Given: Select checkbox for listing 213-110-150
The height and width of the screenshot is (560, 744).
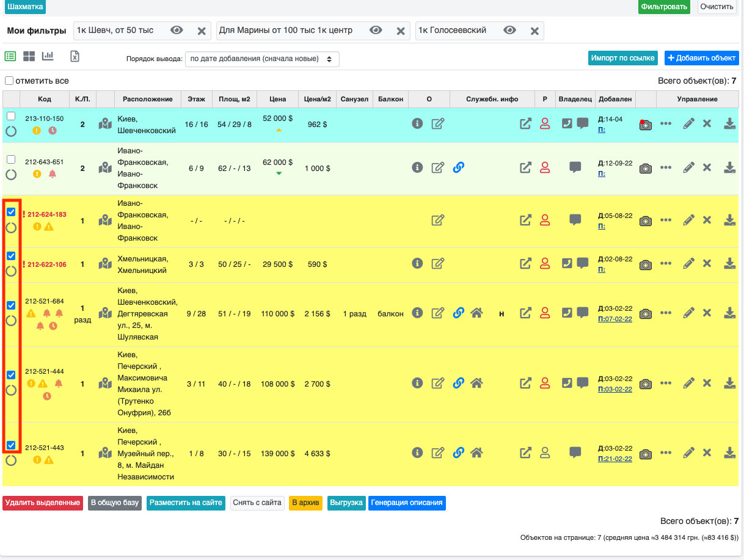Looking at the screenshot, I should click(11, 116).
